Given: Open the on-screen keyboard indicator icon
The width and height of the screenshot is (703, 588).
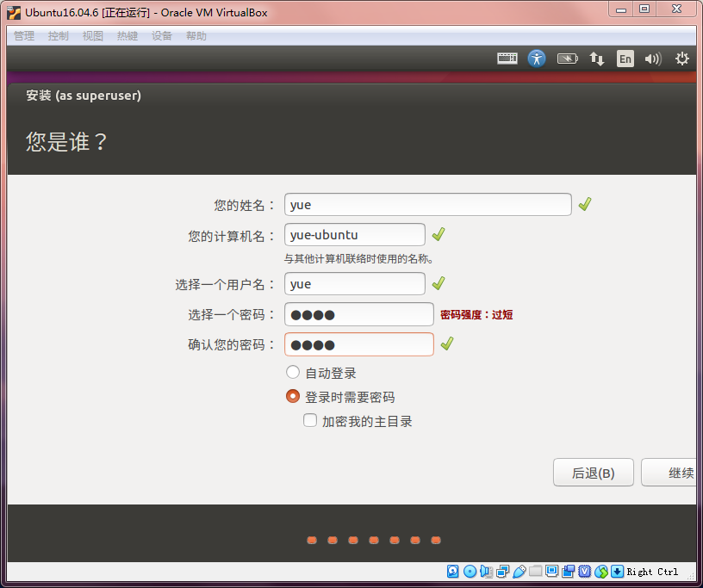Looking at the screenshot, I should coord(507,59).
